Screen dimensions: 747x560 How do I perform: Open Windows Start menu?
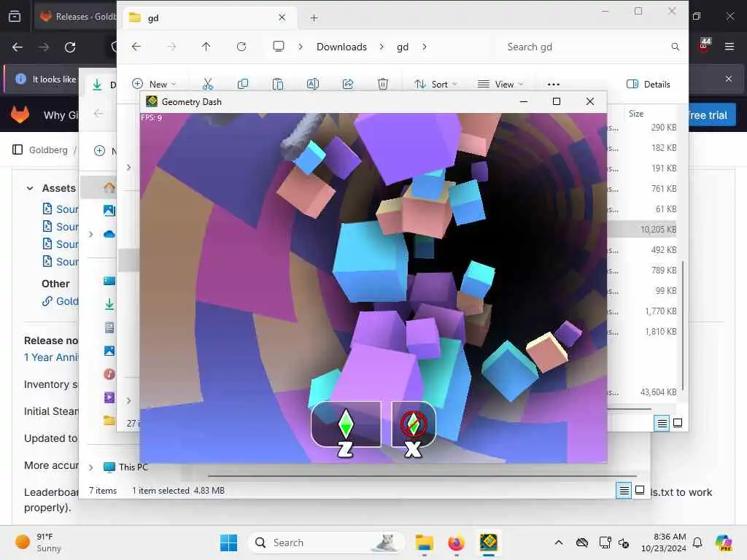tap(228, 542)
